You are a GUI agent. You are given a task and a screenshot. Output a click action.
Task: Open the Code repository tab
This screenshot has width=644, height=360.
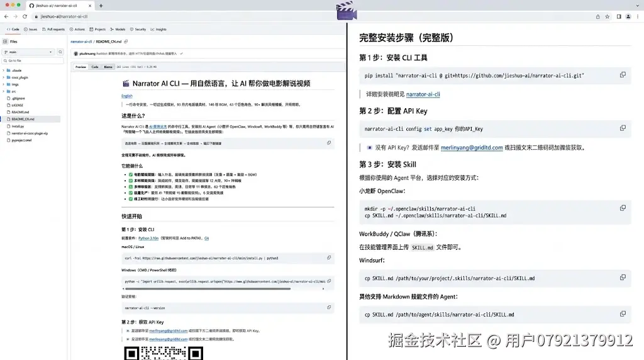point(13,30)
